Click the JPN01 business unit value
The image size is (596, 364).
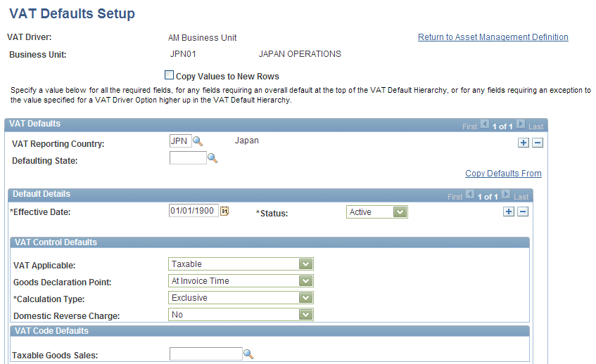tap(183, 54)
